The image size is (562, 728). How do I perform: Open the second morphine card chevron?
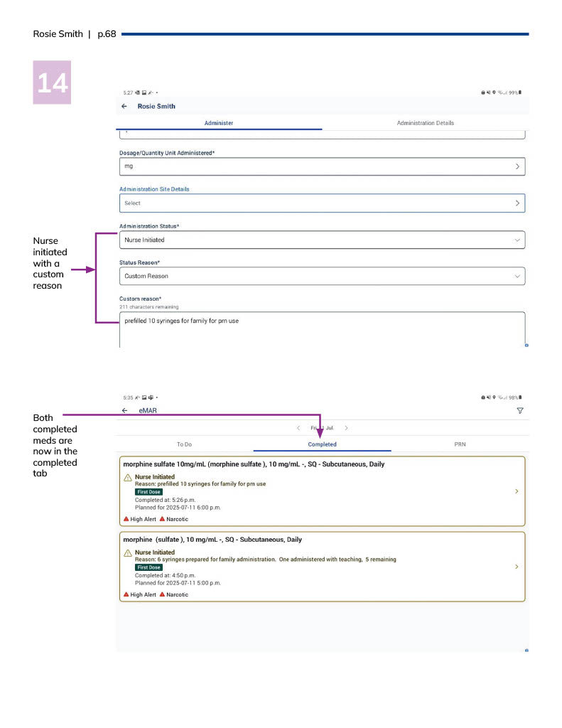click(x=517, y=567)
